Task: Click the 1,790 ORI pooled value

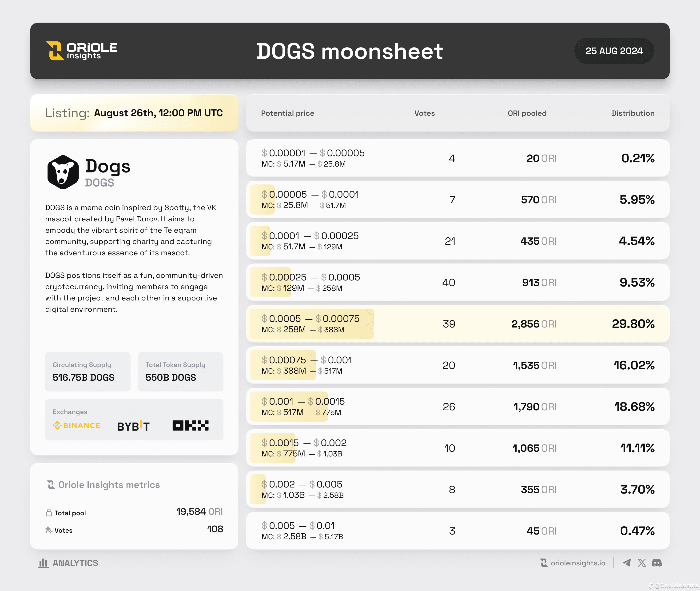Action: [535, 407]
